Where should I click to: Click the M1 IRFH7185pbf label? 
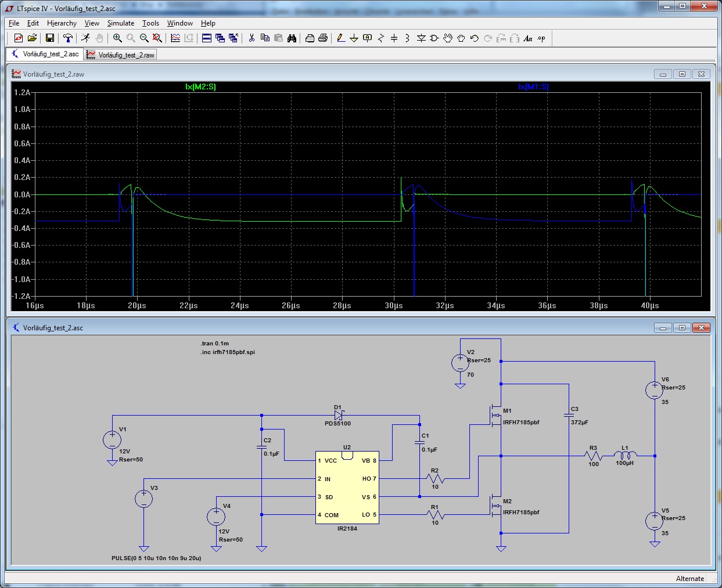pos(521,423)
